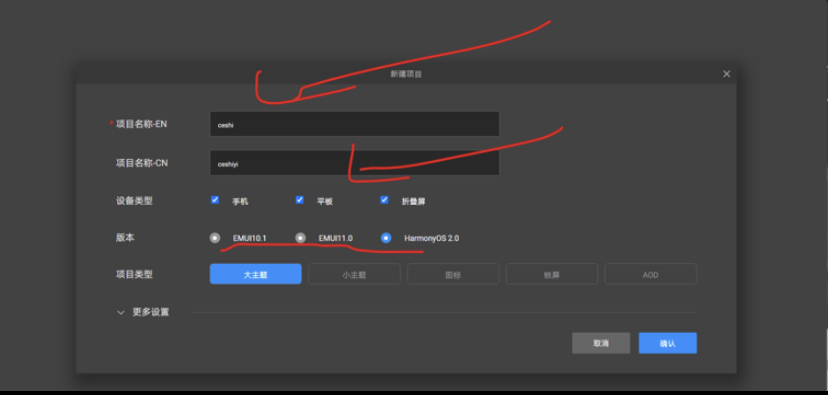Click the 取消 cancel button

[x=601, y=343]
